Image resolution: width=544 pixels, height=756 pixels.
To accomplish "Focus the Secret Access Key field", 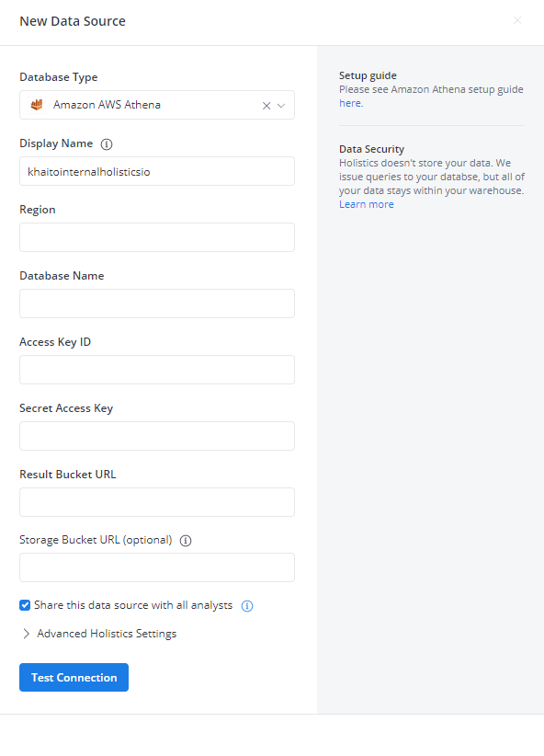I will tap(157, 436).
